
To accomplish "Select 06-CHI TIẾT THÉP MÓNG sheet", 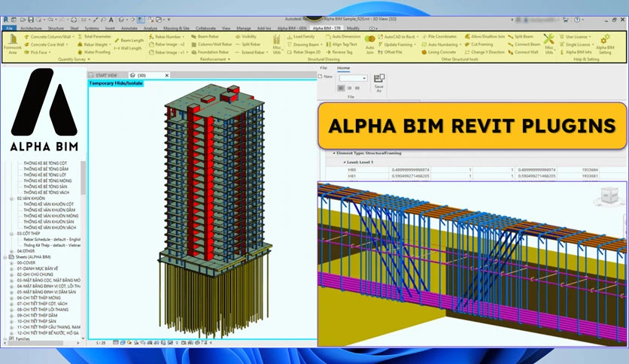I will coord(38,298).
